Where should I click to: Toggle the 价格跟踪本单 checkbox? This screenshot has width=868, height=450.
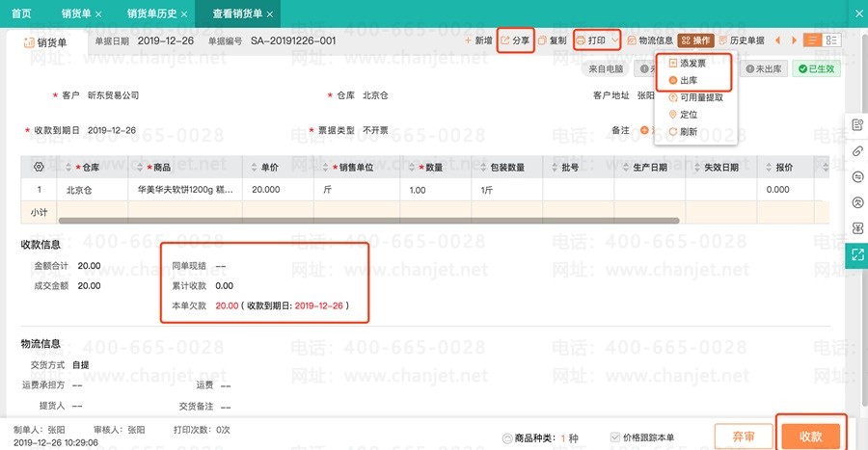pyautogui.click(x=614, y=437)
